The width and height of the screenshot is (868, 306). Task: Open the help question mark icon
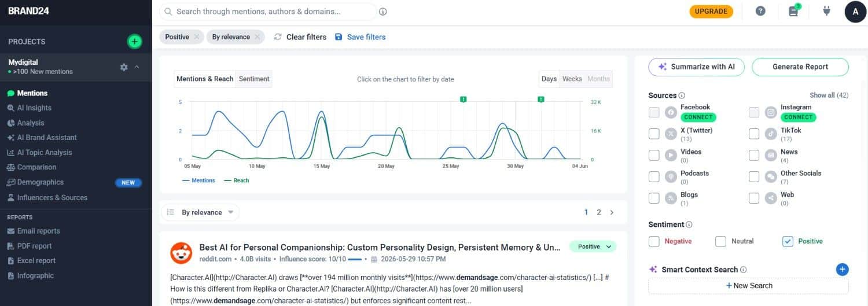click(x=760, y=11)
